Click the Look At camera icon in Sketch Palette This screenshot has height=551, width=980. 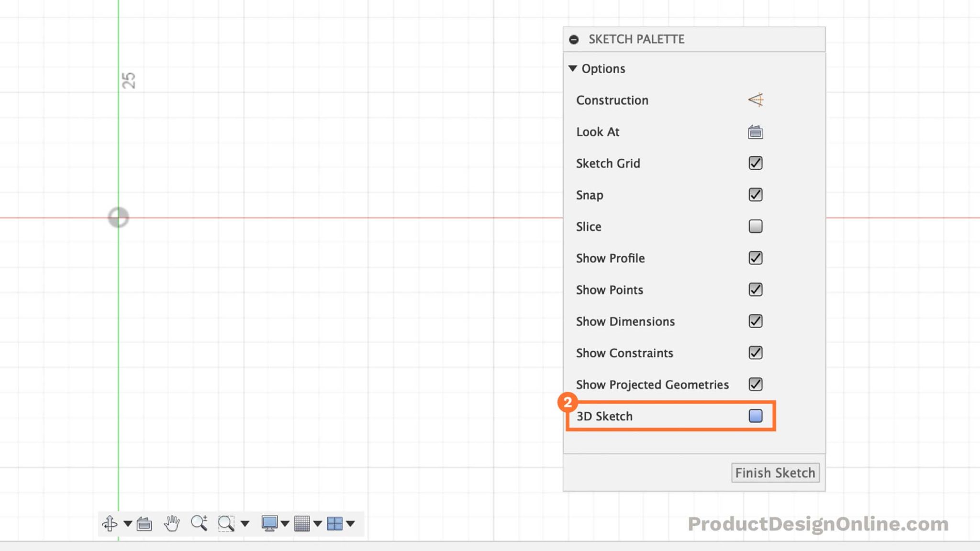[755, 132]
